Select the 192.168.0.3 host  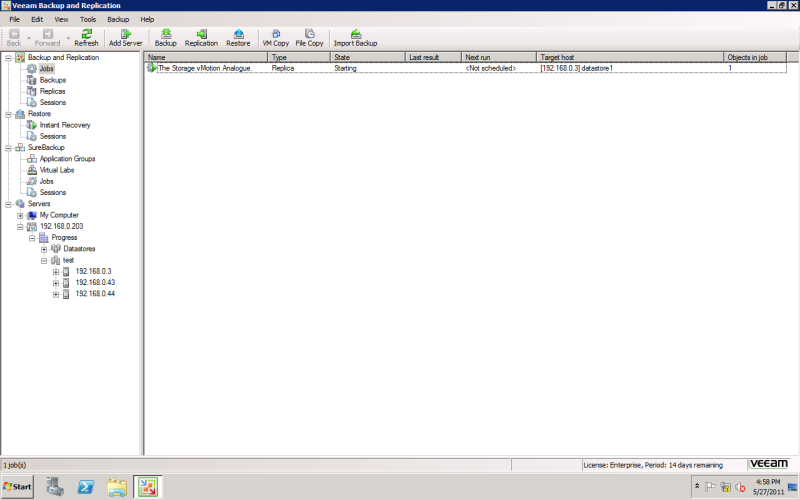click(x=93, y=271)
